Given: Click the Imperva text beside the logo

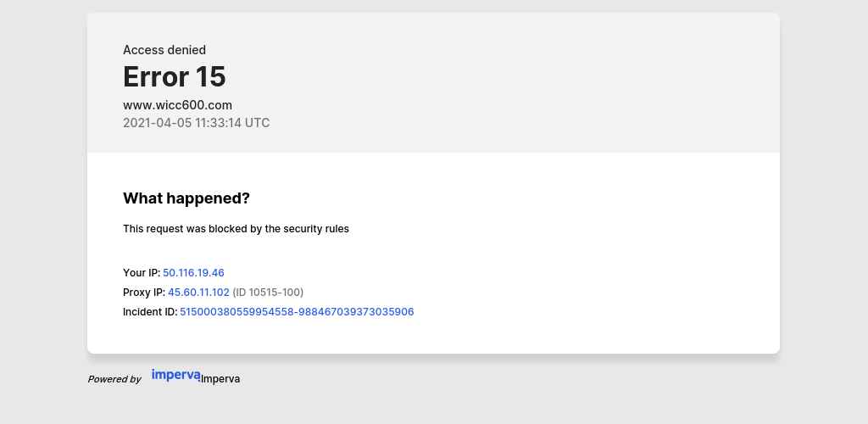Looking at the screenshot, I should coord(220,379).
